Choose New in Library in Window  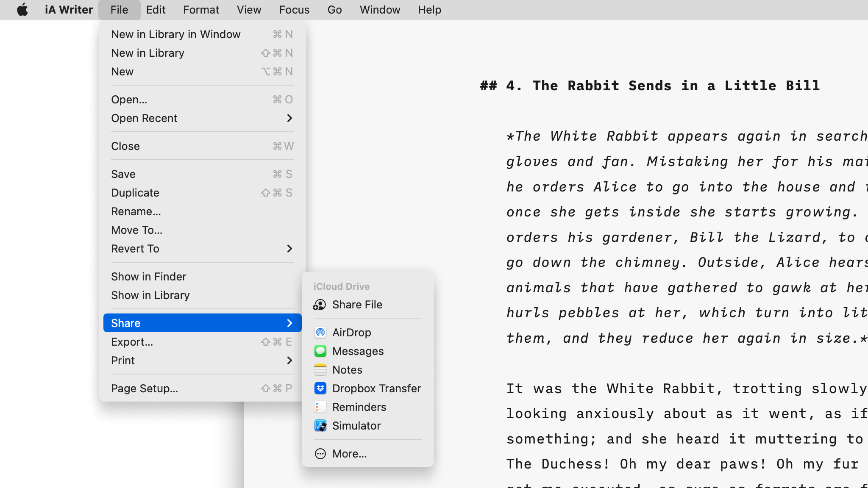175,34
